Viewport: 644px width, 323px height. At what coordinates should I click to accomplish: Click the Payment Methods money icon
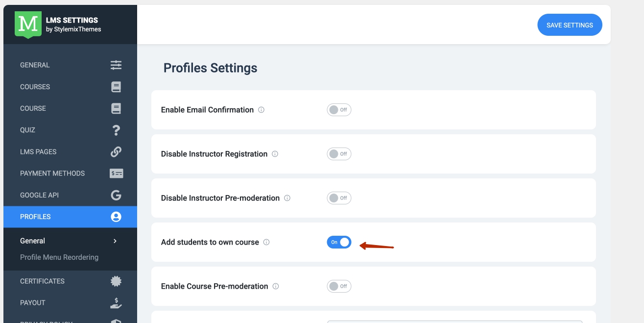pyautogui.click(x=116, y=173)
